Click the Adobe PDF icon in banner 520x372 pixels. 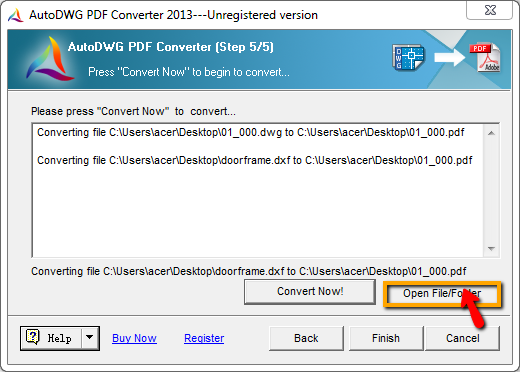(485, 57)
